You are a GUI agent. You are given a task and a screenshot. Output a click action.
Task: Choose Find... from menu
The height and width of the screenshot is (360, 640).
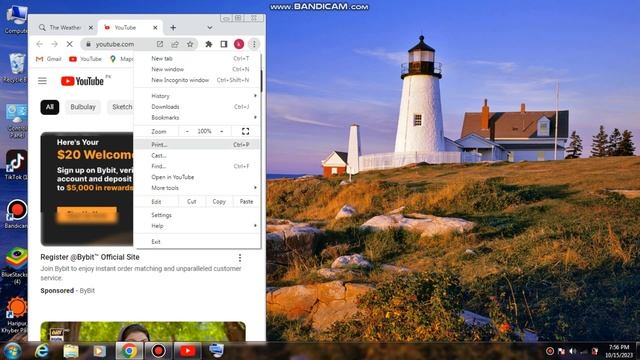click(197, 167)
